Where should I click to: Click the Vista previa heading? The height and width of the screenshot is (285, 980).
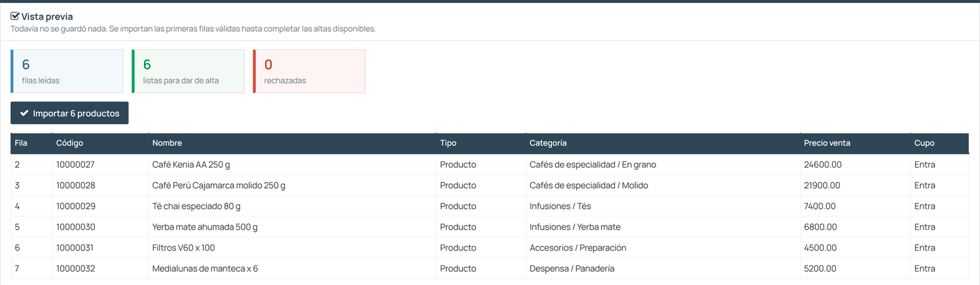[47, 17]
